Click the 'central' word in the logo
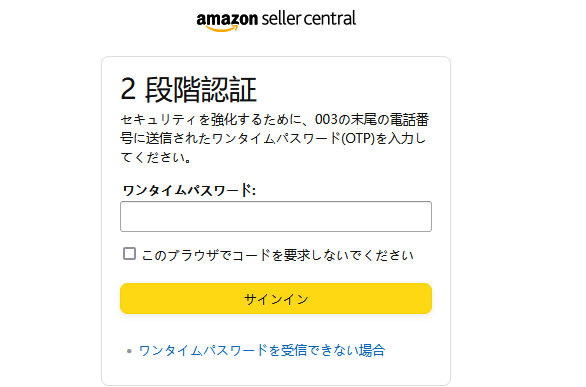This screenshot has height=387, width=586. pos(330,18)
